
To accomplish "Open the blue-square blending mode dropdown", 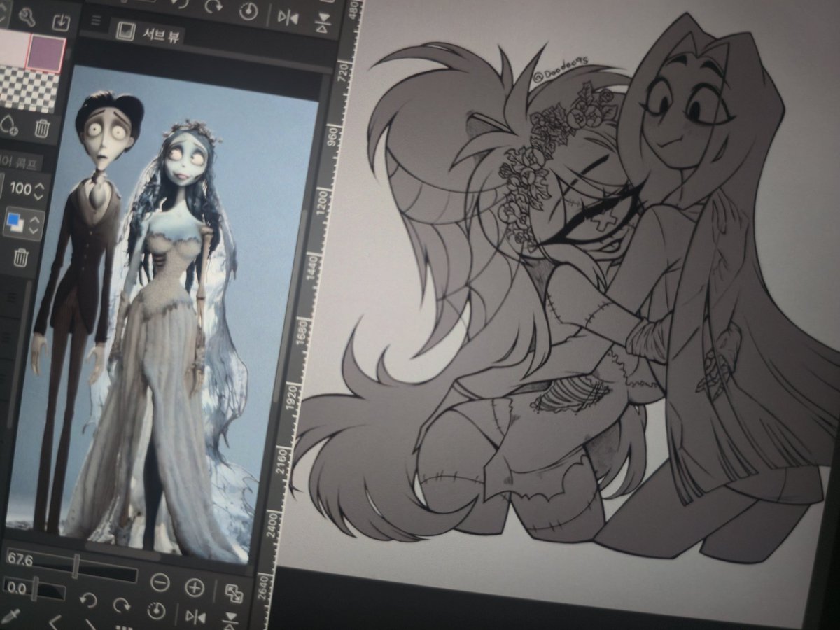I will coord(23,223).
